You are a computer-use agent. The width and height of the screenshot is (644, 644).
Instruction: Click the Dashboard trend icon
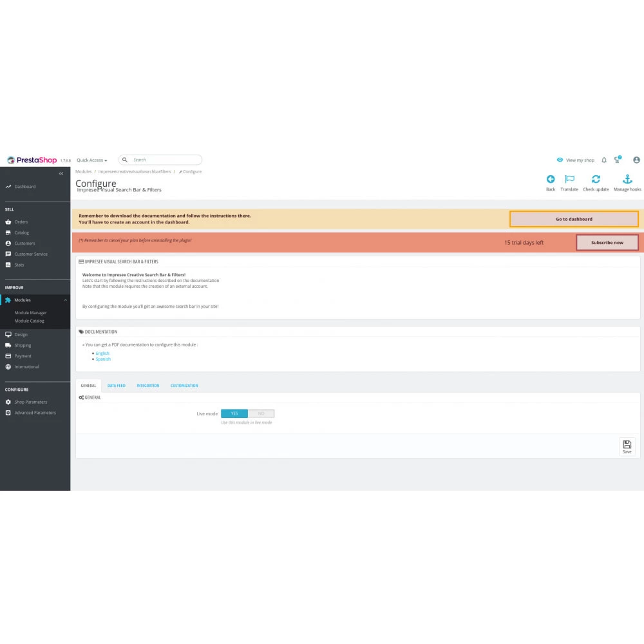tap(8, 187)
